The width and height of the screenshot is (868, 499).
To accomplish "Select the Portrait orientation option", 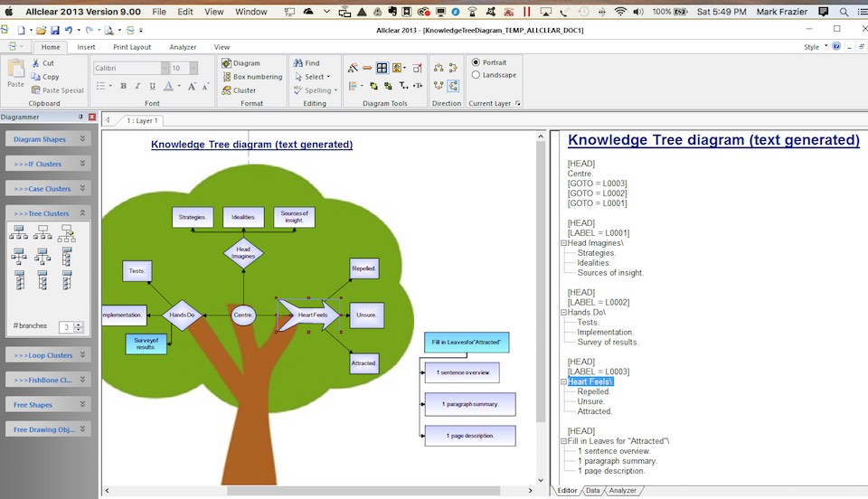I will pyautogui.click(x=476, y=62).
